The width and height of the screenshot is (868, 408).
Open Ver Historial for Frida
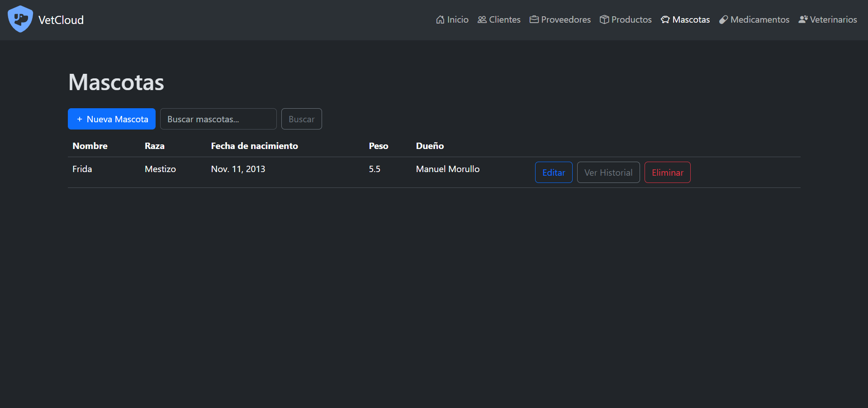[x=608, y=173]
